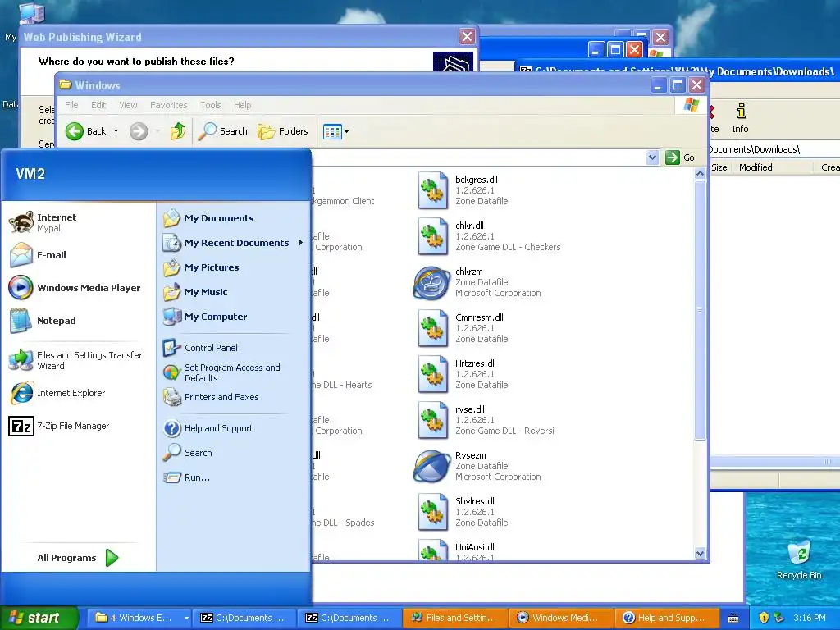The height and width of the screenshot is (630, 840).
Task: Click the Start button
Action: tap(39, 618)
